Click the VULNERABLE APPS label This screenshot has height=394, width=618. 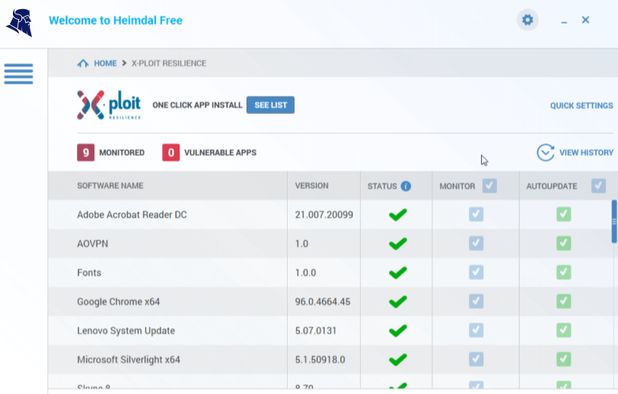point(220,152)
